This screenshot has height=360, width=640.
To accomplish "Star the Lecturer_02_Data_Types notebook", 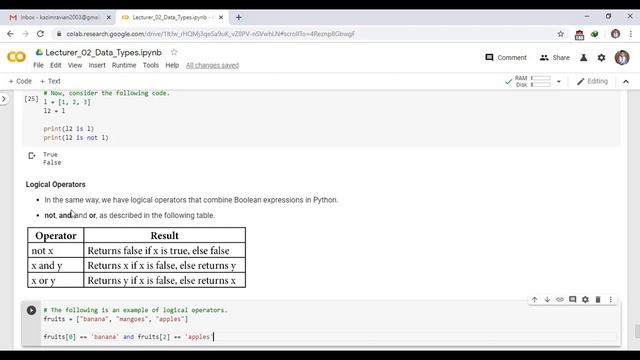I will [174, 52].
